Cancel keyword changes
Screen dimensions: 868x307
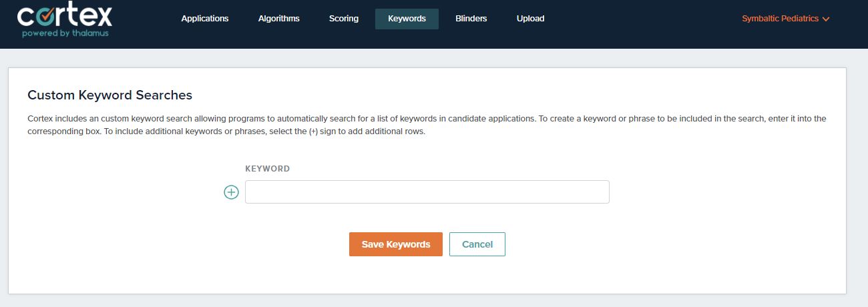[477, 244]
